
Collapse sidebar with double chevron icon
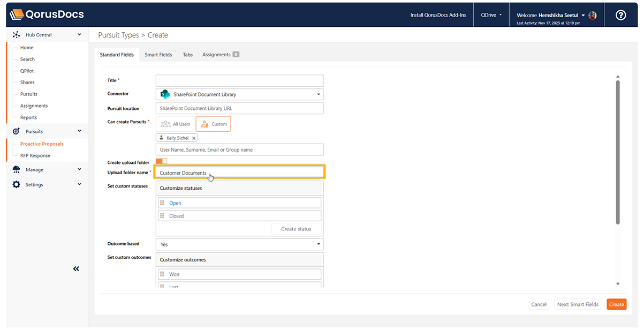(x=76, y=269)
